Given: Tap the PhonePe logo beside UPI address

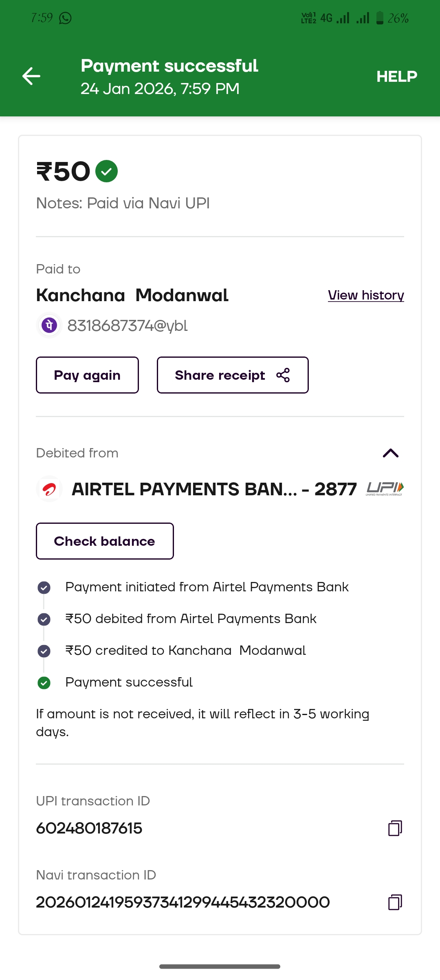Looking at the screenshot, I should pyautogui.click(x=49, y=326).
